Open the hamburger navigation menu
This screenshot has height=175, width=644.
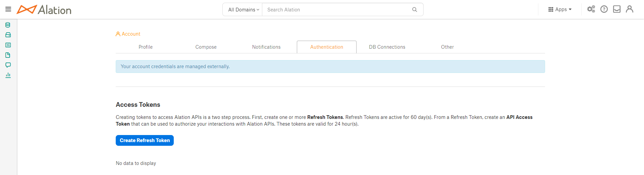click(x=8, y=9)
